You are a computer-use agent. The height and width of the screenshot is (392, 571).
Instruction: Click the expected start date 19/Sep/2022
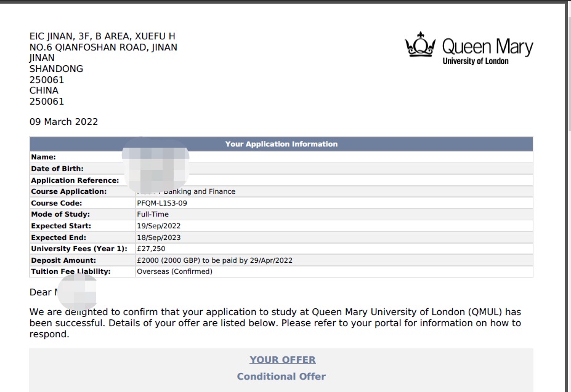click(x=158, y=226)
